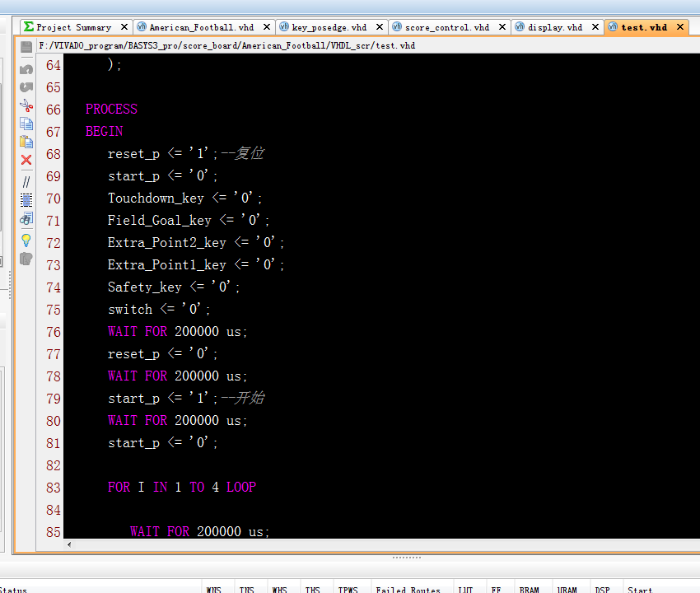The width and height of the screenshot is (700, 593).
Task: Click the WNS column header
Action: [214, 589]
